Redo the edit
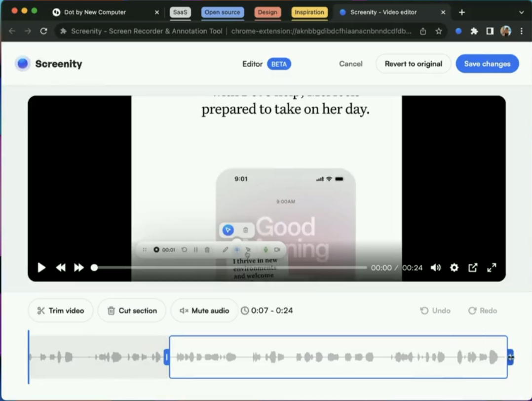Viewport: 532px width, 401px height. click(483, 310)
